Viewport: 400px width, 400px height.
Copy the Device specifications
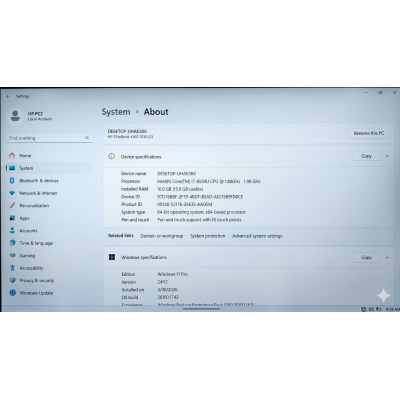click(x=366, y=156)
